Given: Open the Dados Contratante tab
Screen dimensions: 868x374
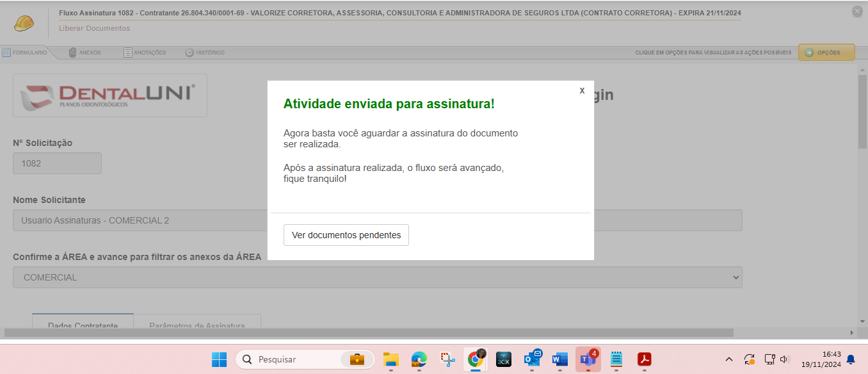Looking at the screenshot, I should (x=83, y=321).
